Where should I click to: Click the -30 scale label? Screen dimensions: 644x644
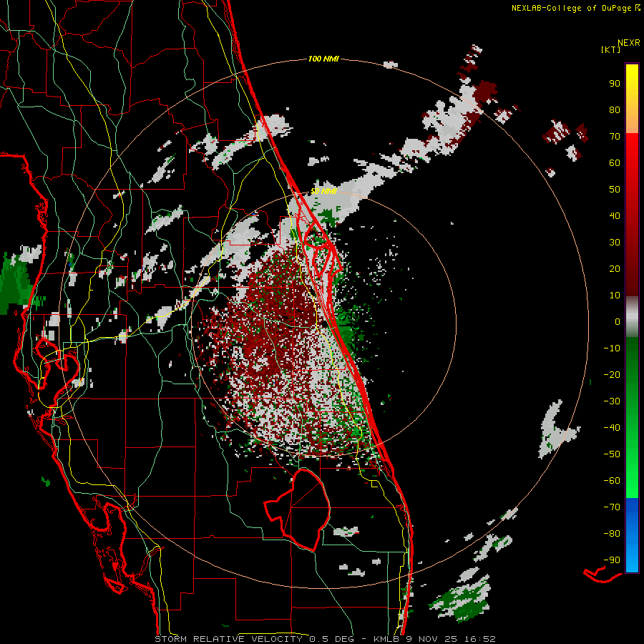pos(612,401)
